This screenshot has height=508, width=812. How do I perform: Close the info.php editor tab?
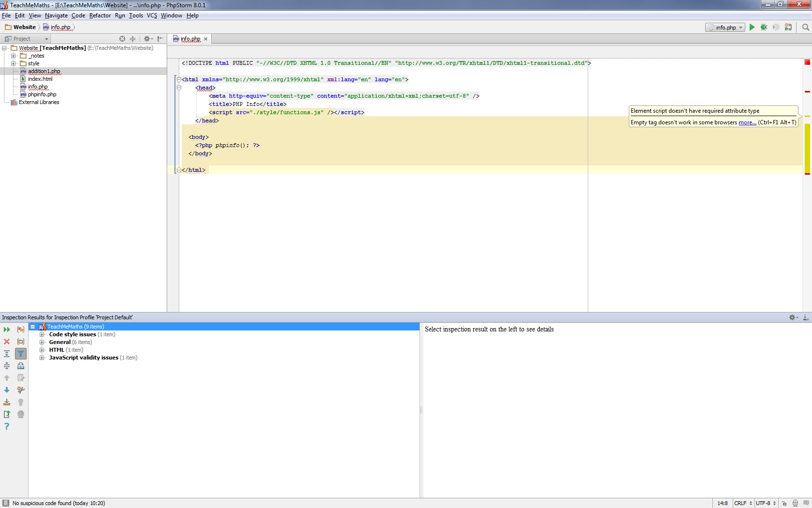(x=205, y=39)
